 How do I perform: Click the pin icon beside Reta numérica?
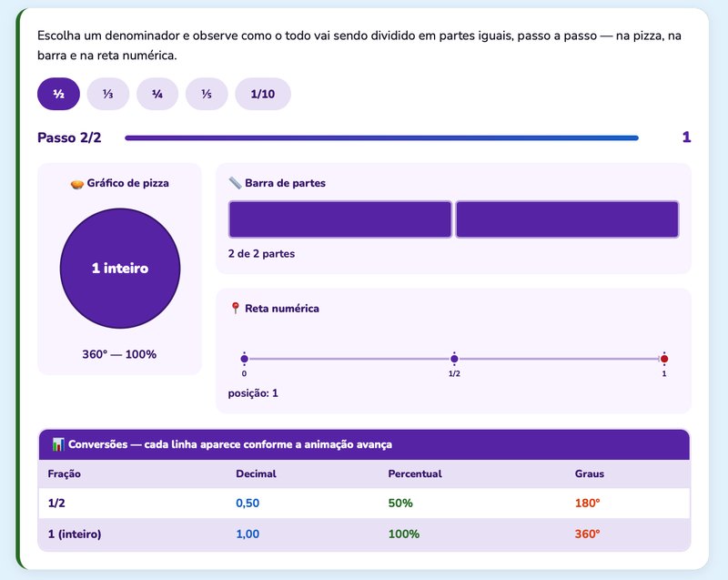pyautogui.click(x=236, y=308)
